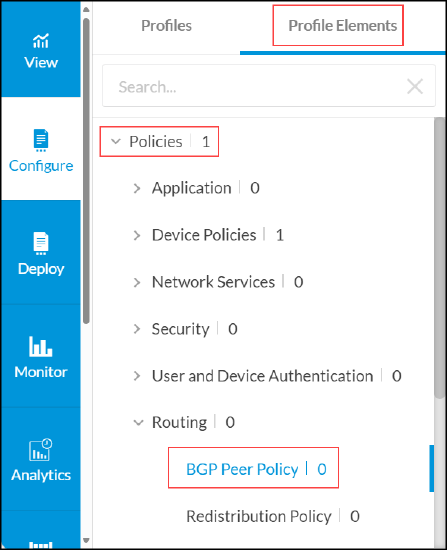Clear search with the X icon

[x=415, y=86]
